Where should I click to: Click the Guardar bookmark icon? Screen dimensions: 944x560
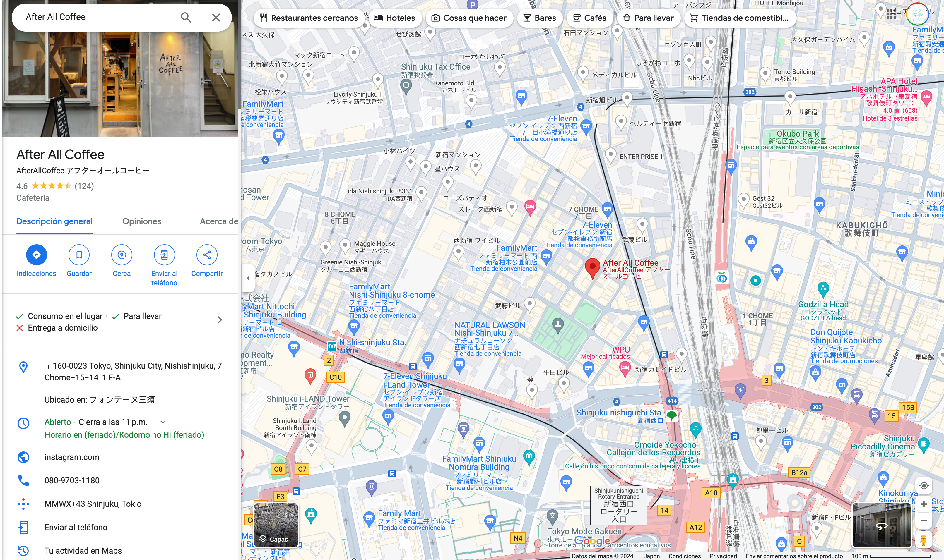(x=79, y=255)
